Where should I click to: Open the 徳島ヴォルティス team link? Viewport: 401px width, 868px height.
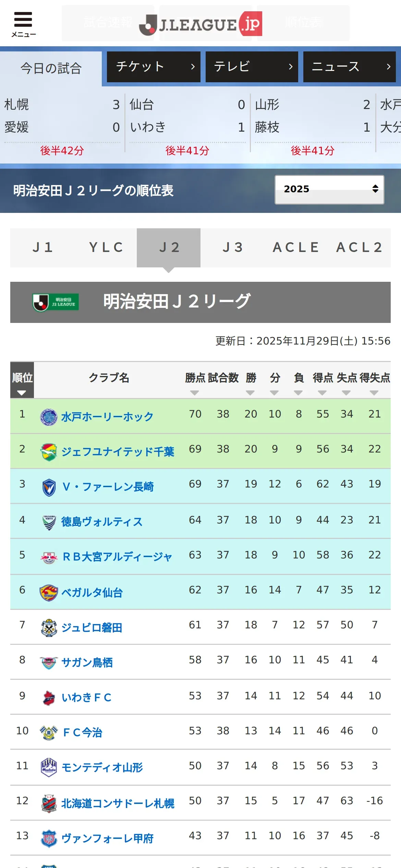(102, 522)
